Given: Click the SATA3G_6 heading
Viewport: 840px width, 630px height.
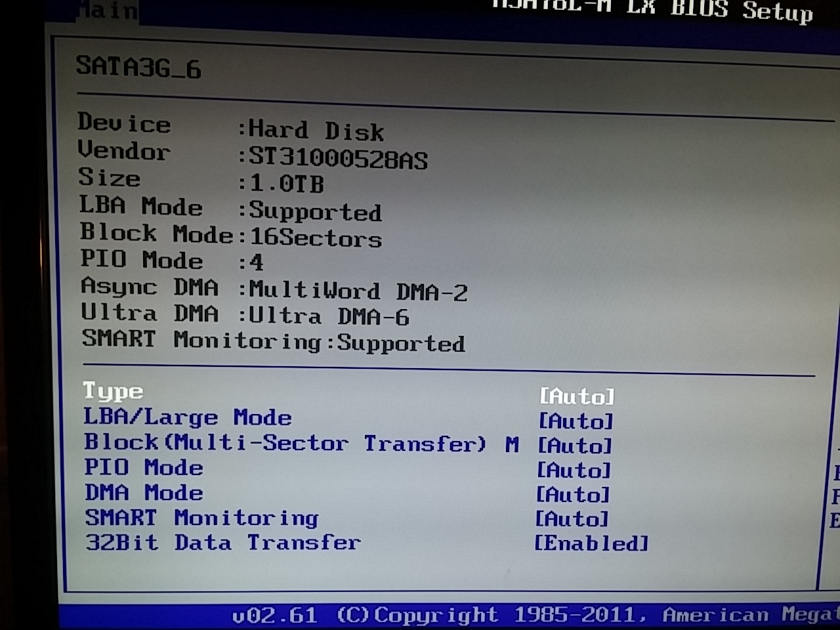Looking at the screenshot, I should click(x=138, y=67).
